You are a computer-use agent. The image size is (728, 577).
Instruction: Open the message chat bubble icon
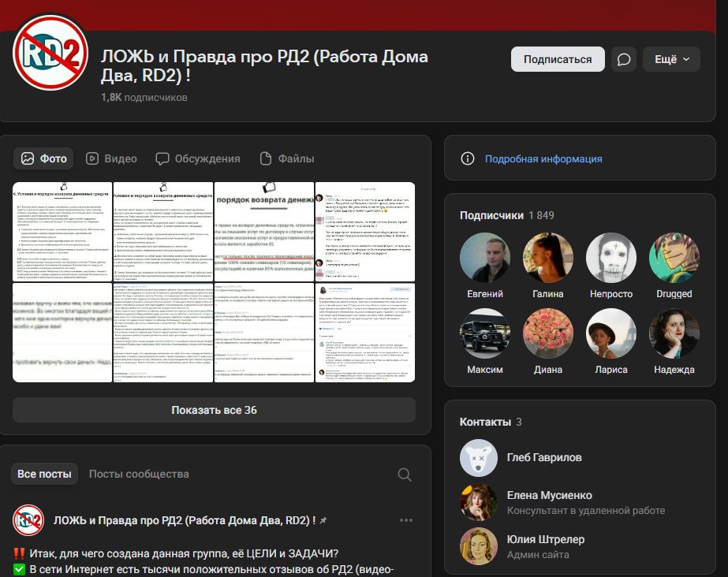click(x=625, y=60)
